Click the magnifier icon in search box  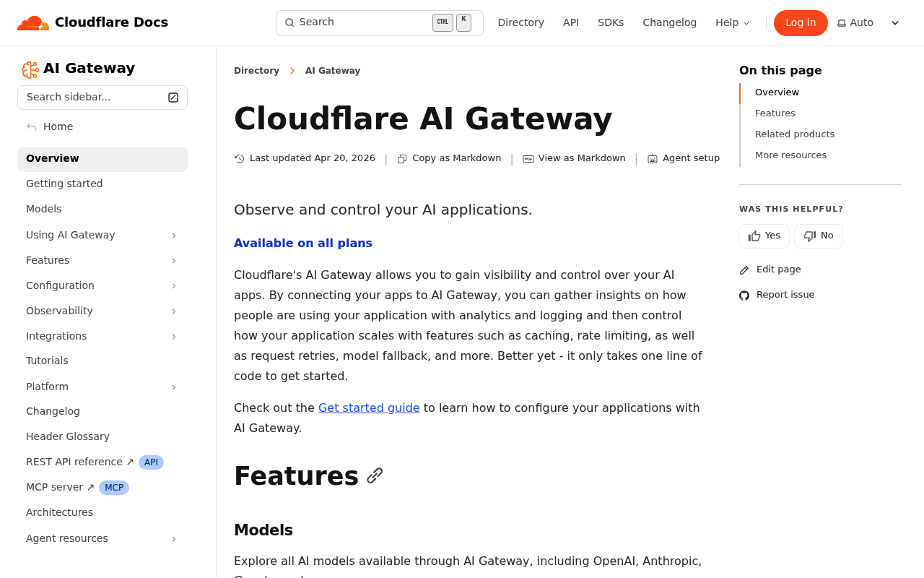[289, 22]
